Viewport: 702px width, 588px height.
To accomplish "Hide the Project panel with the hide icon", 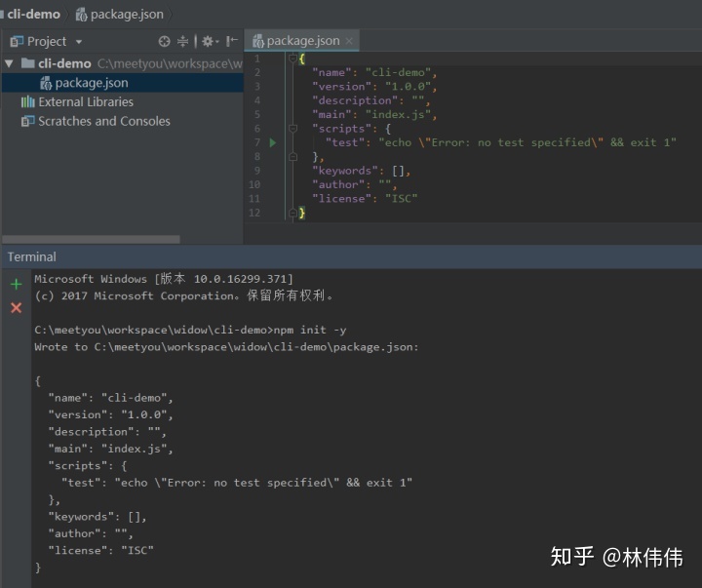I will (231, 41).
